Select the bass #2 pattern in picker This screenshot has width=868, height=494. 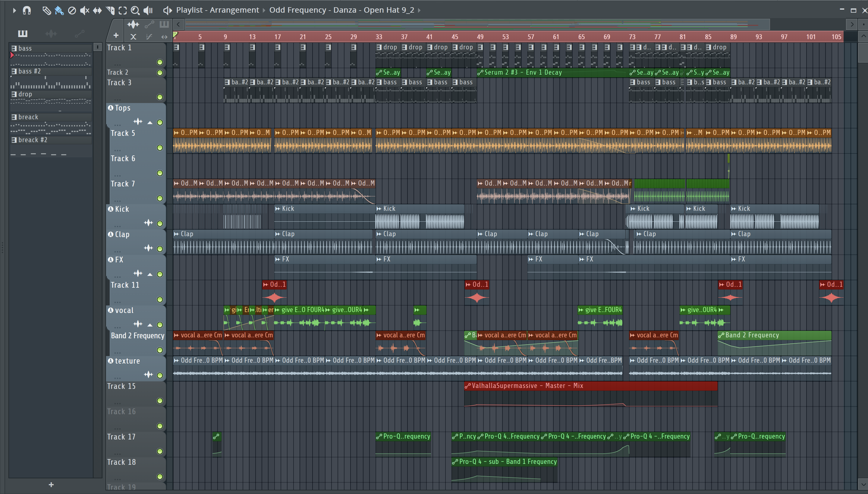coord(51,78)
